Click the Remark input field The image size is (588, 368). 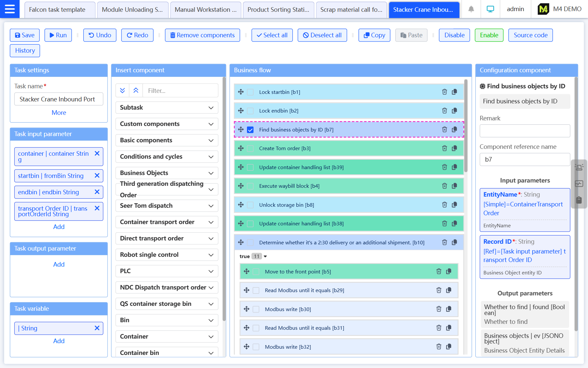pos(525,131)
